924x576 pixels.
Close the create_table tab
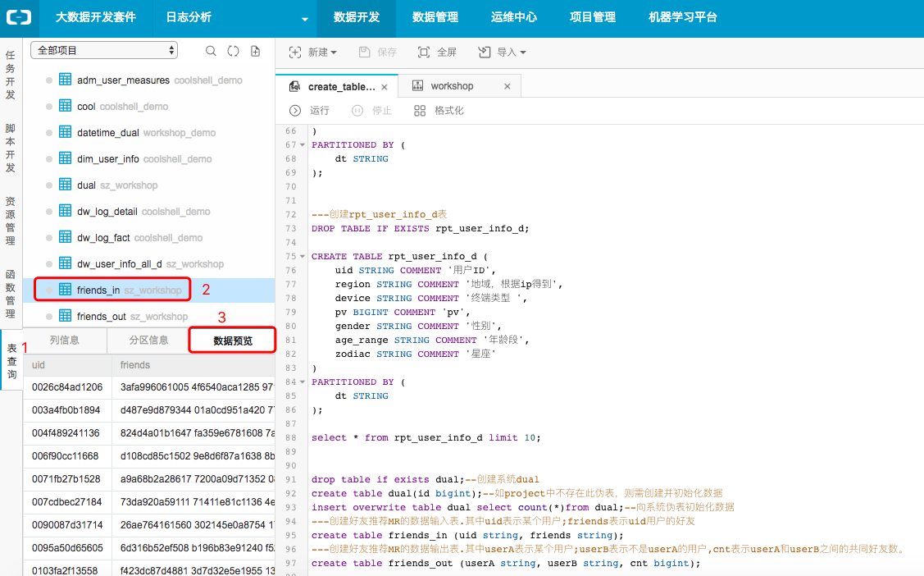click(x=385, y=87)
